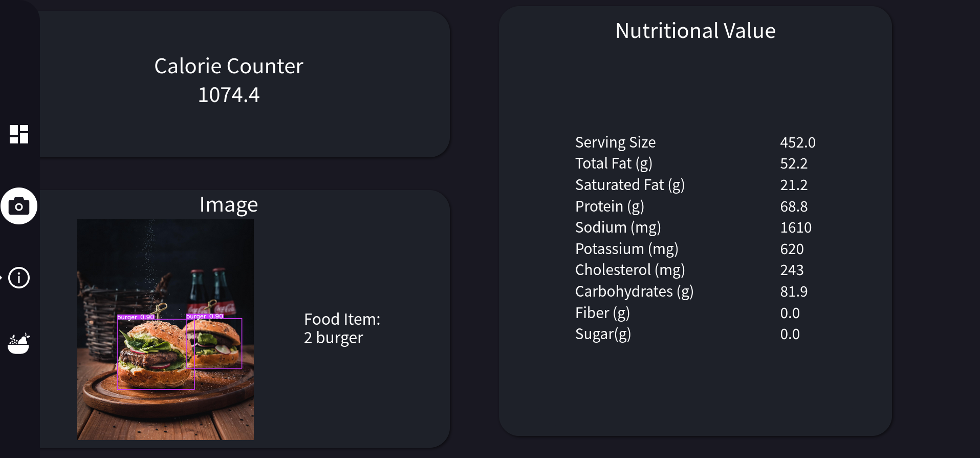Click the Potassium (mg) value 620

tap(792, 249)
